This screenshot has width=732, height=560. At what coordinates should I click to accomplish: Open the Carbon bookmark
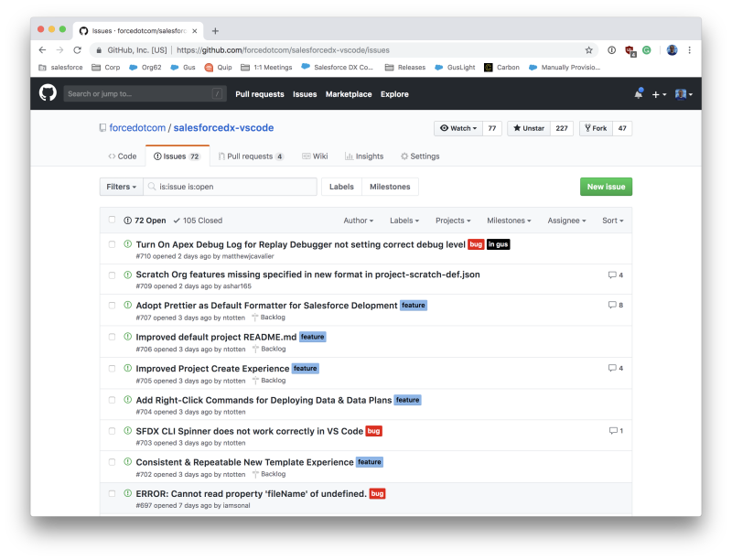[501, 67]
